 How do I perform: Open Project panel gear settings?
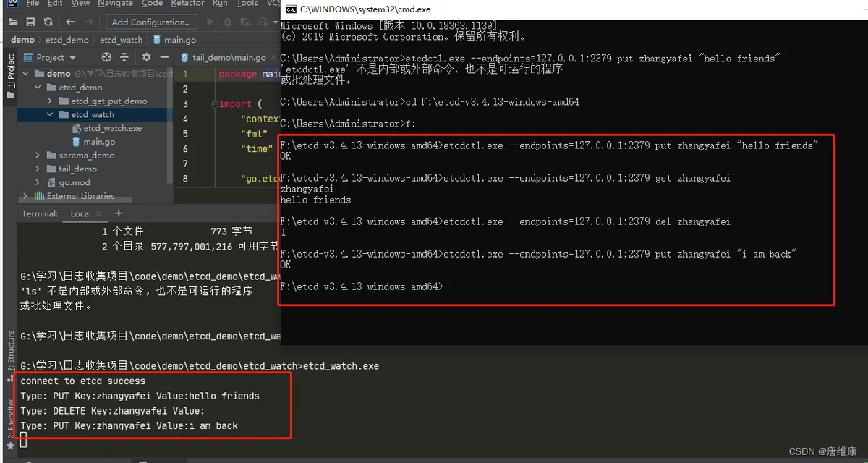tap(147, 57)
